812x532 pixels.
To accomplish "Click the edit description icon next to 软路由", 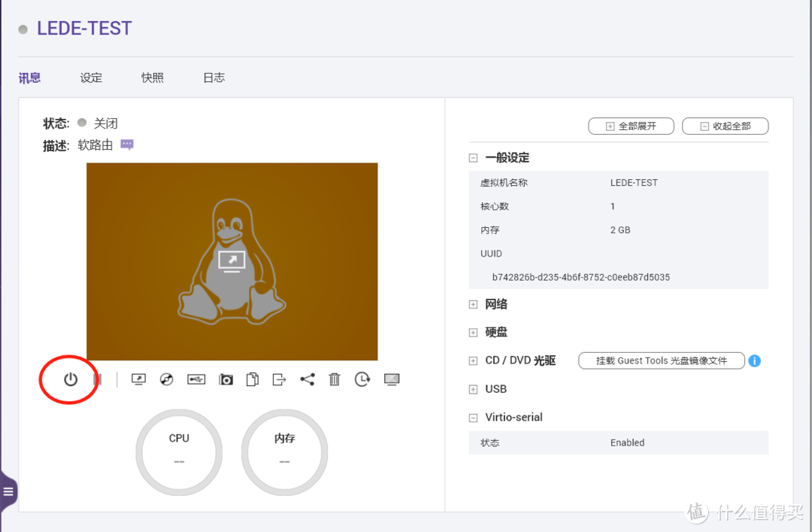I will [x=126, y=144].
